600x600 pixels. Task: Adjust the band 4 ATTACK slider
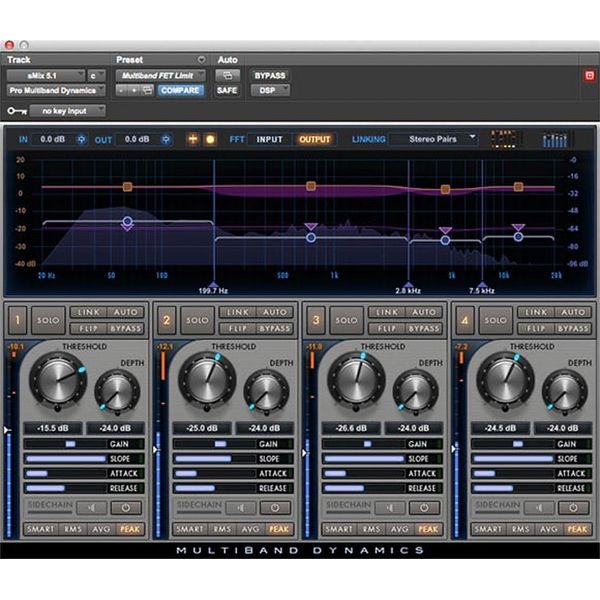tap(513, 473)
